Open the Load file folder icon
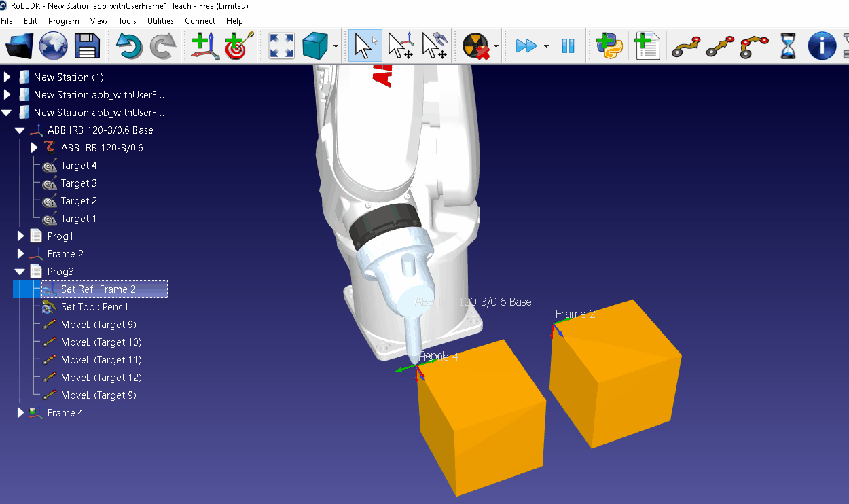 19,46
